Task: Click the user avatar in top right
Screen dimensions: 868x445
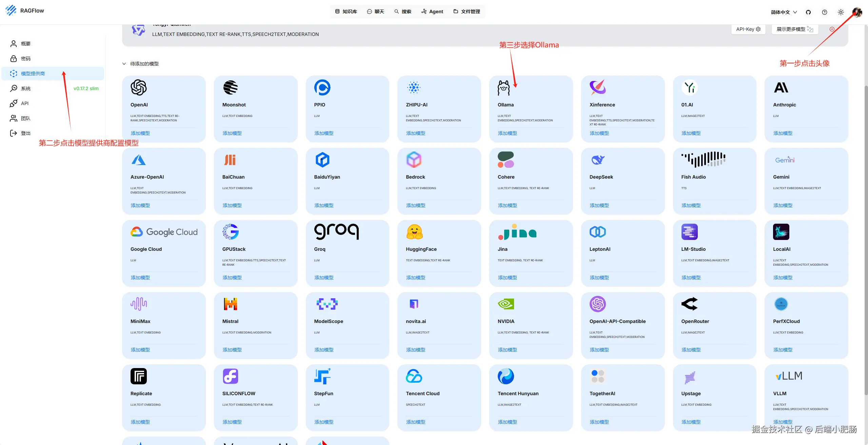Action: [857, 12]
